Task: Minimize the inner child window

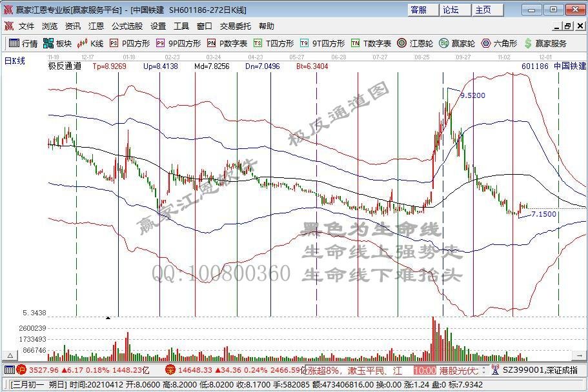Action: [x=557, y=26]
